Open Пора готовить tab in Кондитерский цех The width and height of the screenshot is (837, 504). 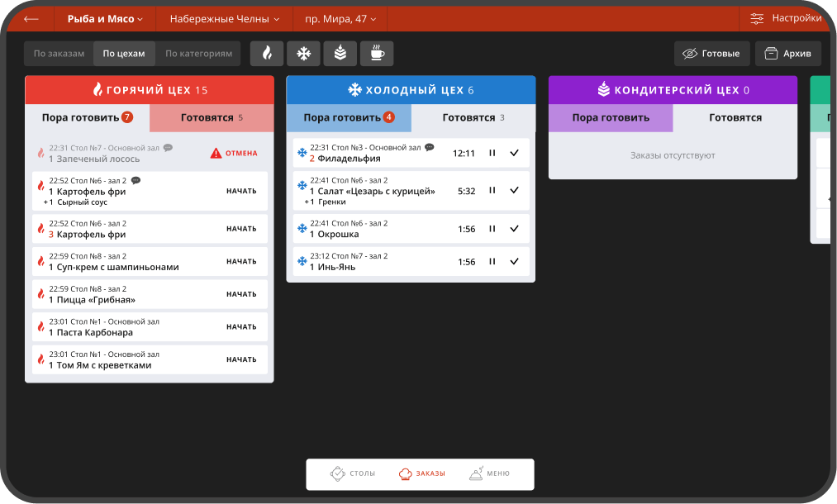[x=611, y=117]
